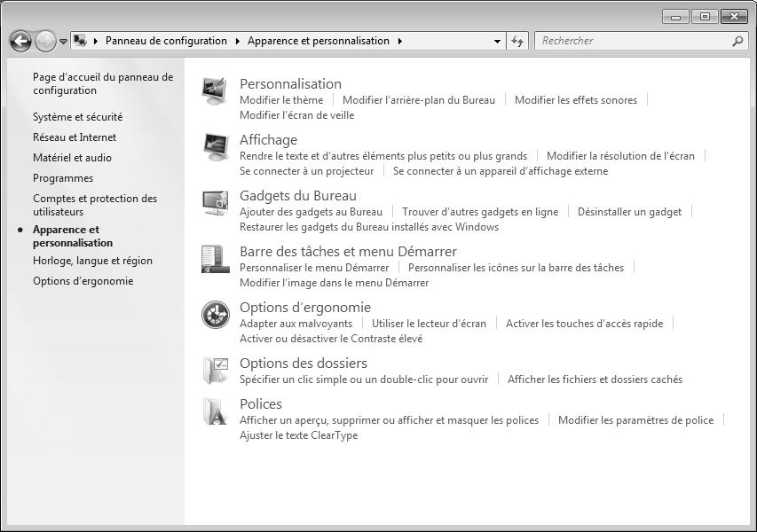Click Modifier le thème
This screenshot has height=532, width=757.
[281, 100]
